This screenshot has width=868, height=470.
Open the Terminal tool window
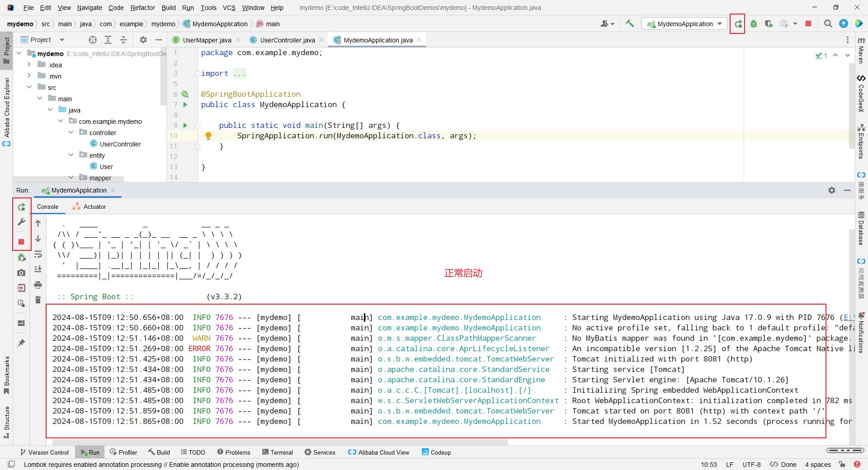pyautogui.click(x=277, y=452)
